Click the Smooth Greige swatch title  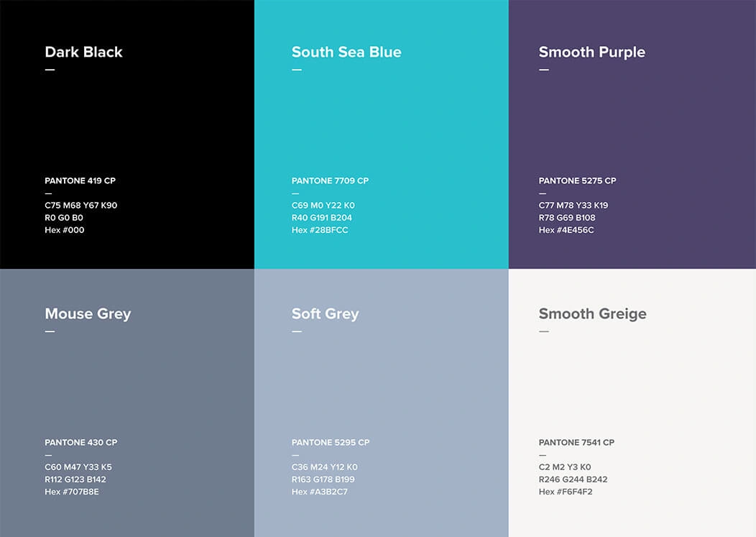click(x=593, y=314)
